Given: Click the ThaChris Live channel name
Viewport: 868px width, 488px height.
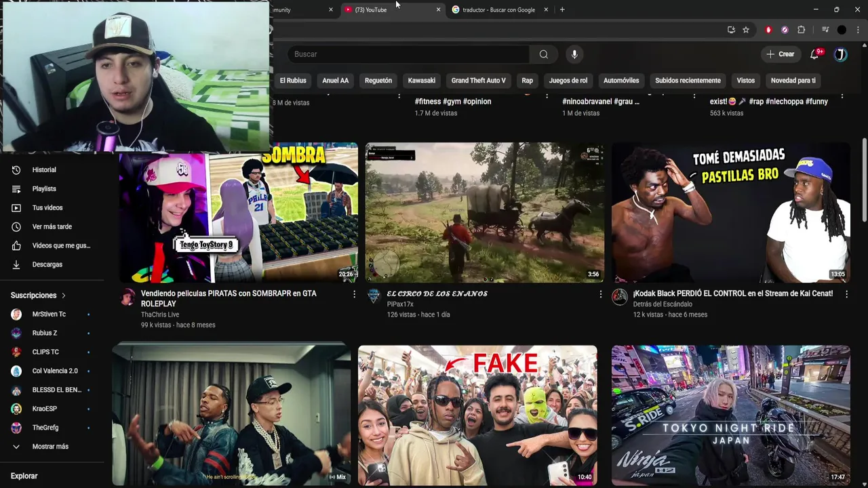Looking at the screenshot, I should 160,314.
